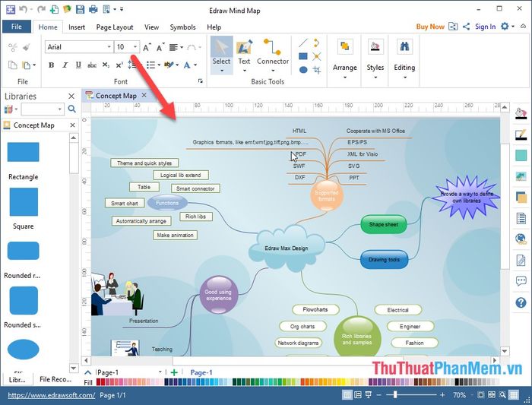Close the Concept Map document tab
This screenshot has height=405, width=532.
tap(144, 95)
